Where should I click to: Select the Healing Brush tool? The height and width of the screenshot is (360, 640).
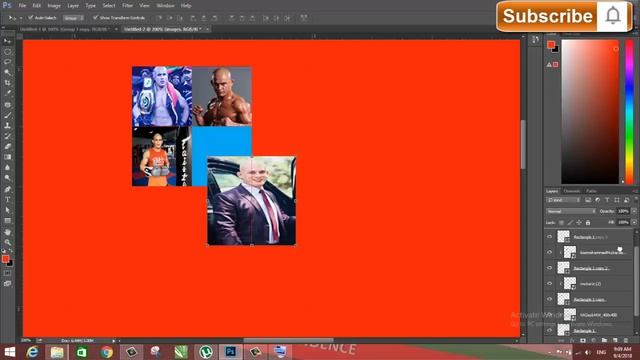7,105
